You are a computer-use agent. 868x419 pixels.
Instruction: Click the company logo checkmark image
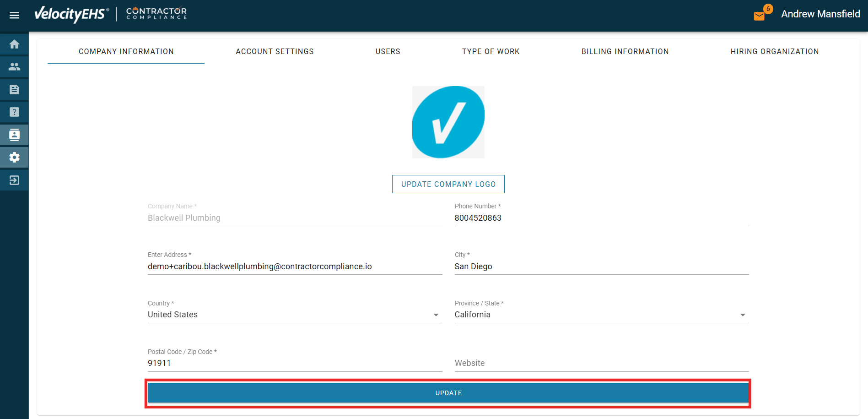(x=448, y=122)
